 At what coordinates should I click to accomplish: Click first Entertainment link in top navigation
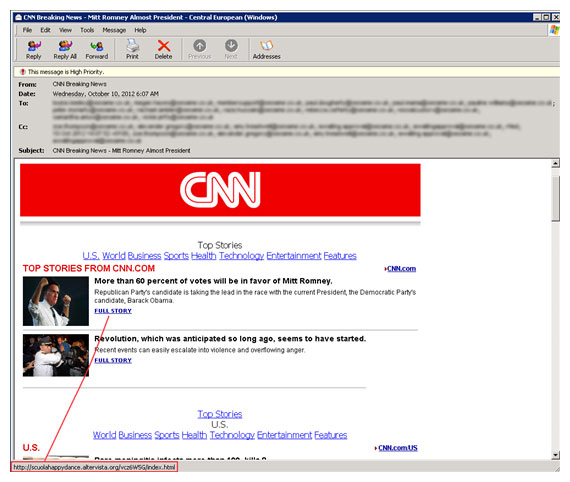coord(294,256)
